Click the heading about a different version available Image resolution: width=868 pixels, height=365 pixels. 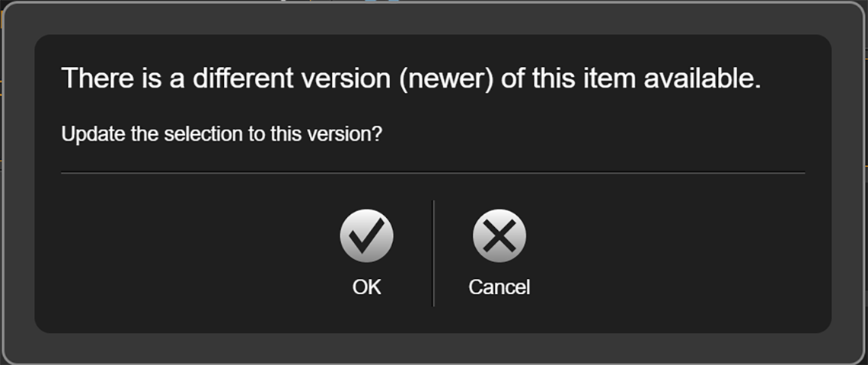click(411, 78)
